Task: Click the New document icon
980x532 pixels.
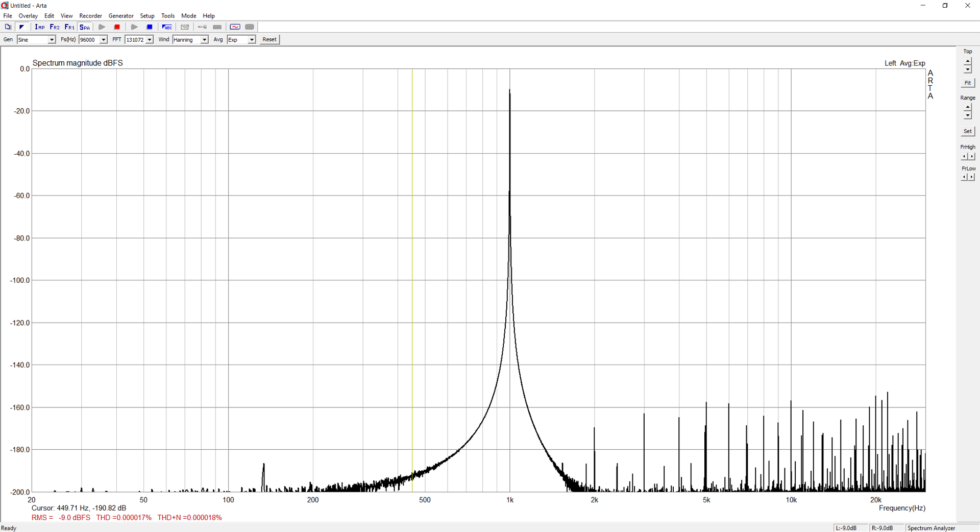Action: tap(8, 27)
